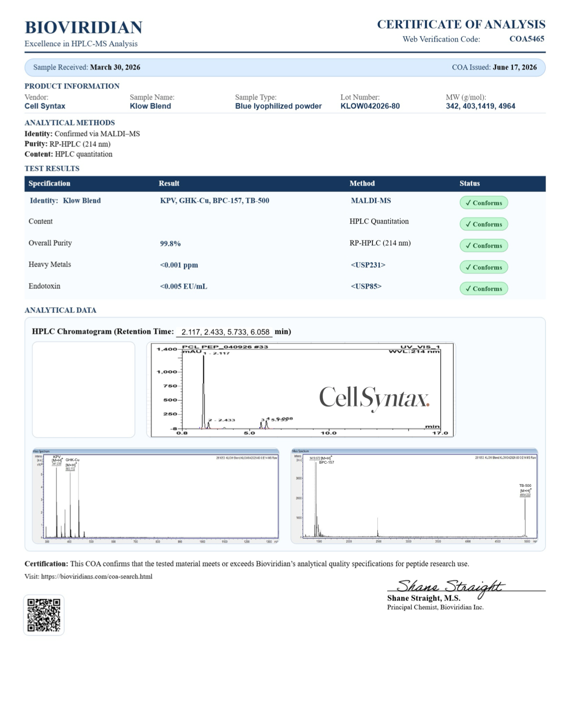Click the sample type Blue lyophilized powder
Screen dimensions: 562x728
pos(278,106)
